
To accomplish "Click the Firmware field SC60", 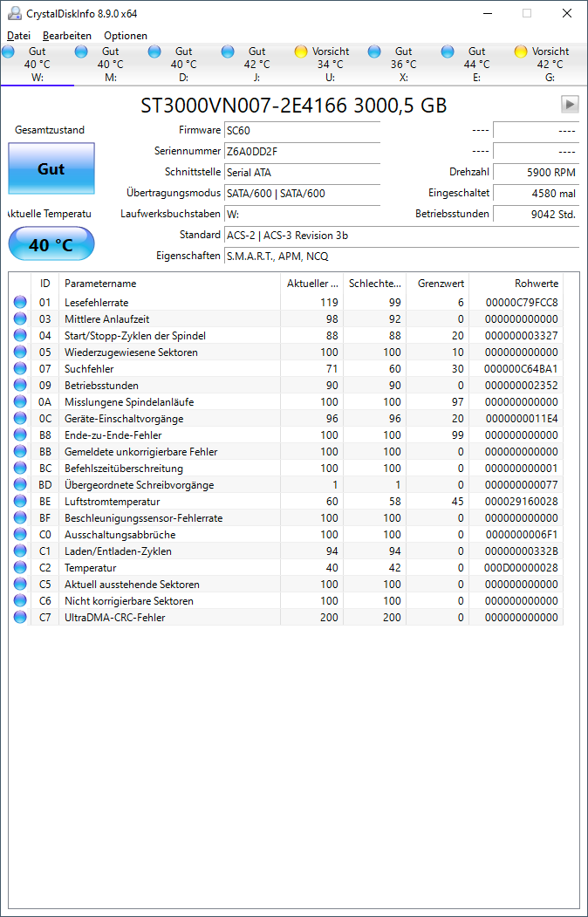I will click(302, 130).
